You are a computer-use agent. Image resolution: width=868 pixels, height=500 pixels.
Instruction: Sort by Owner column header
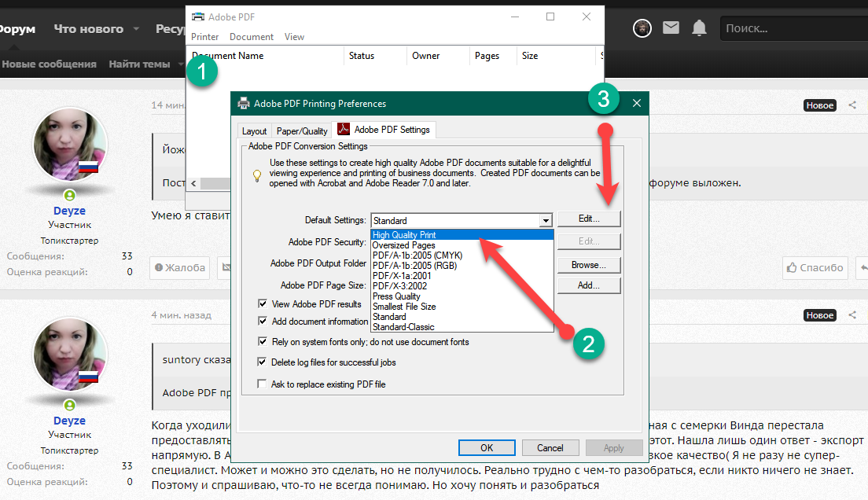click(x=438, y=56)
